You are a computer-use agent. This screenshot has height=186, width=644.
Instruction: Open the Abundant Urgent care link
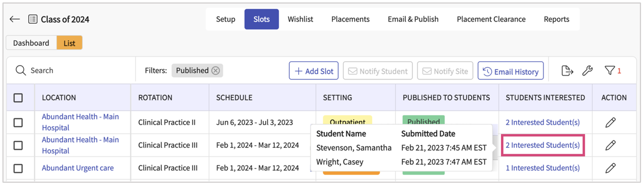coord(78,168)
